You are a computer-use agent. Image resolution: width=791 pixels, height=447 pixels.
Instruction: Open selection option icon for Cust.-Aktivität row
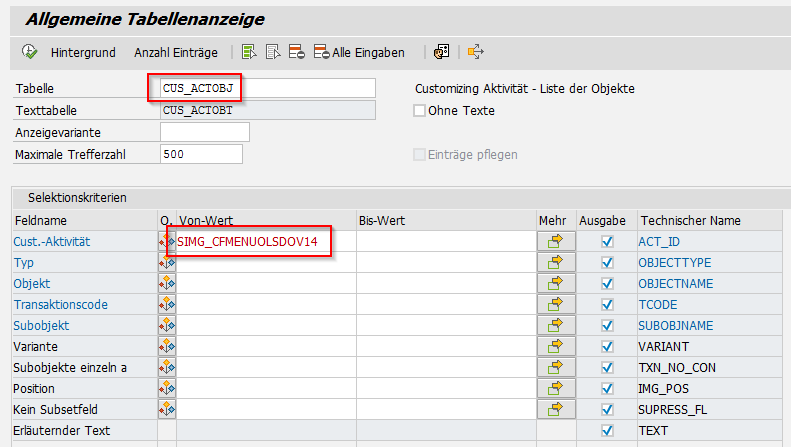tap(167, 242)
